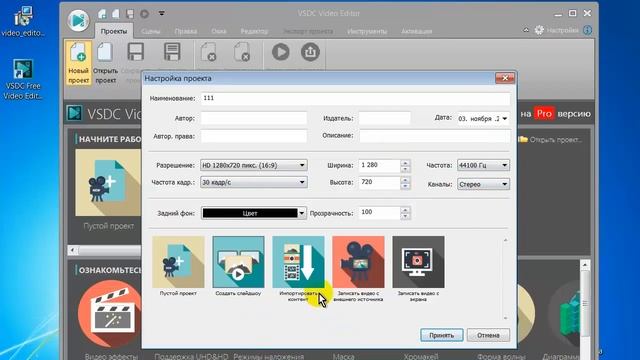Click the left arrow of the start page horizontal scrollbar
The image size is (640, 360).
point(73,250)
